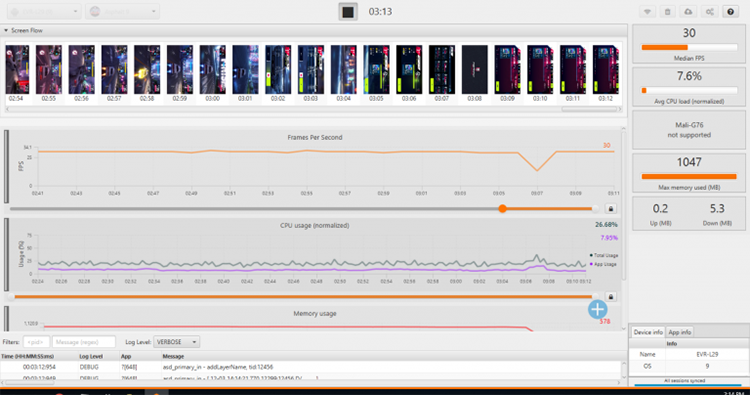Click the blue plus add-chart button
The height and width of the screenshot is (395, 750).
pos(597,309)
